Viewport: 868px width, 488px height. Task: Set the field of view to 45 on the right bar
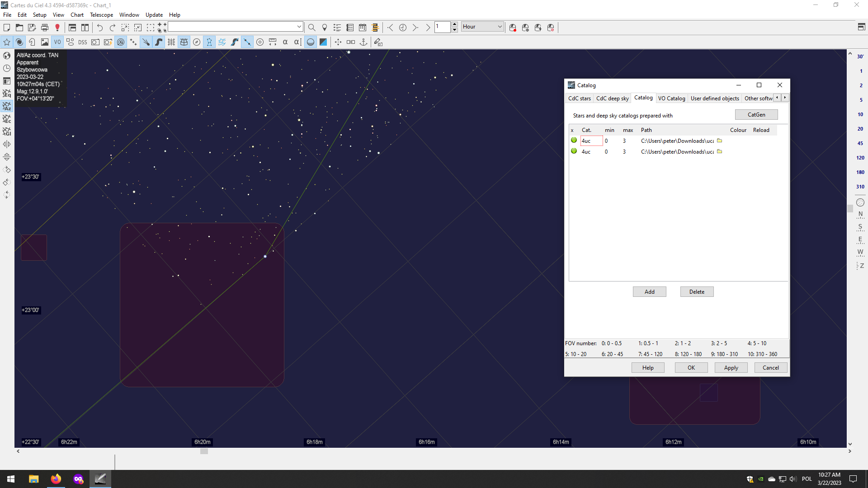point(860,143)
